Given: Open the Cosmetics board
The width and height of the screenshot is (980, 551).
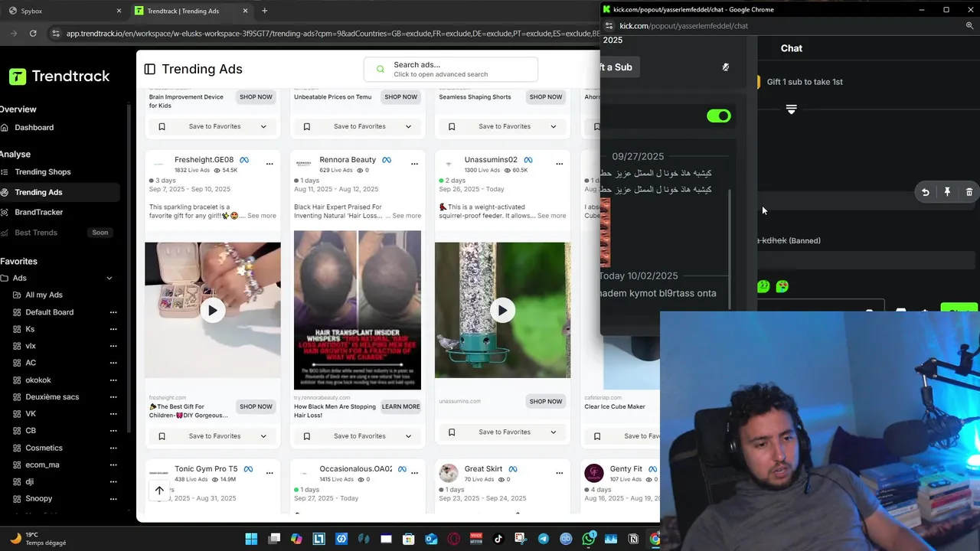Looking at the screenshot, I should click(44, 448).
